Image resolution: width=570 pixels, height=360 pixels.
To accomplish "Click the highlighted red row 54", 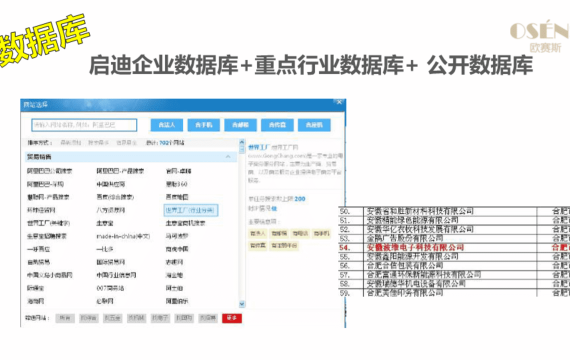I will 454,248.
